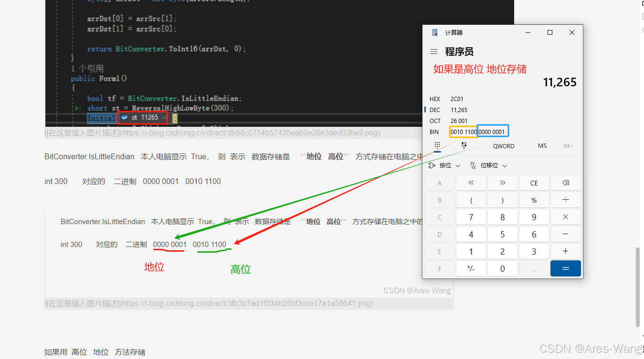This screenshot has height=359, width=644.
Task: Select the BIN radix row
Action: coord(503,132)
